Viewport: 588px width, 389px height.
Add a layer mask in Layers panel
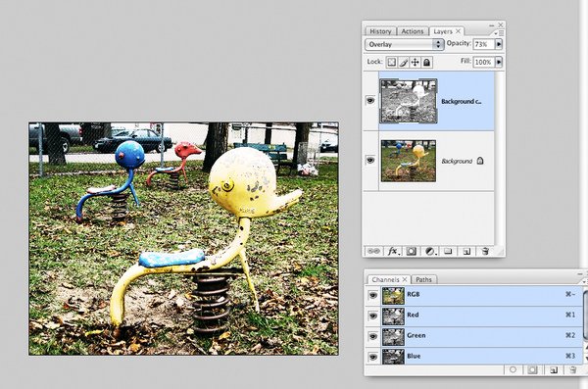click(x=412, y=251)
